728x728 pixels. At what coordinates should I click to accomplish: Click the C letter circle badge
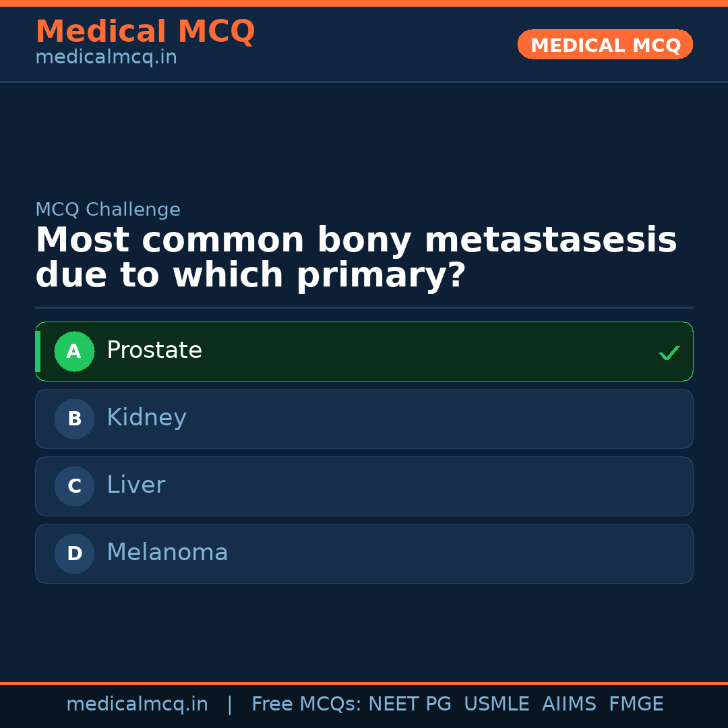click(x=74, y=486)
